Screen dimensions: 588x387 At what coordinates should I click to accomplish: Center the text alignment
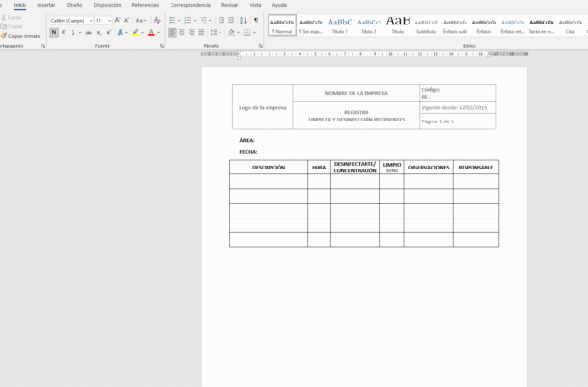coord(182,33)
